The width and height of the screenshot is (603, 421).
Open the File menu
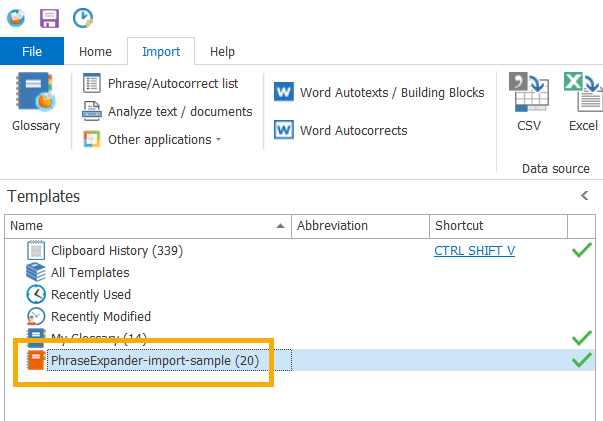(x=32, y=51)
